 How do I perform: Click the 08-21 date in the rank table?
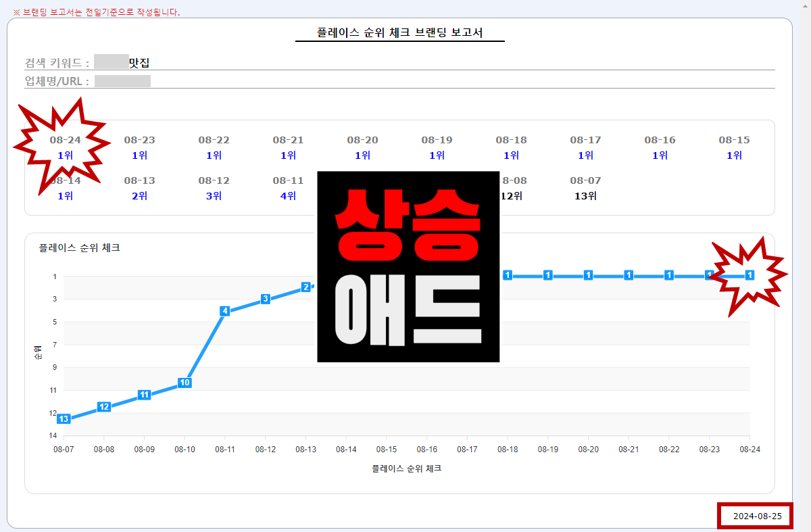tap(288, 140)
